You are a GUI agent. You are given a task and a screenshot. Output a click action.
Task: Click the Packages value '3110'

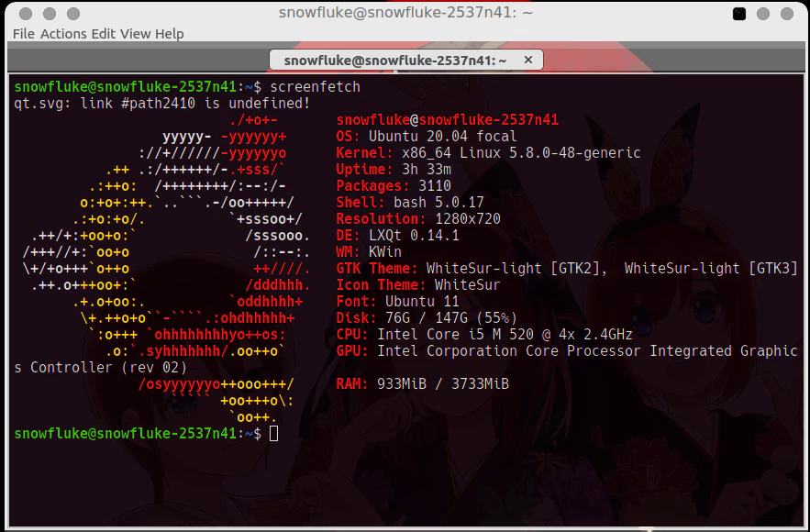435,186
